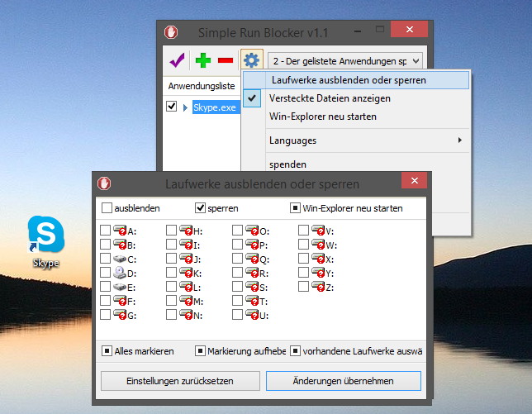The image size is (532, 414).
Task: Check the drive D: checkbox
Action: pyautogui.click(x=105, y=273)
